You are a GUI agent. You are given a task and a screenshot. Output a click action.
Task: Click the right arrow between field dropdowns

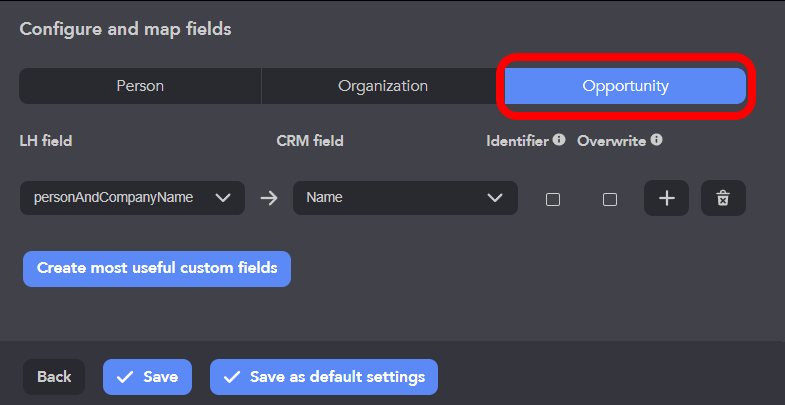268,198
